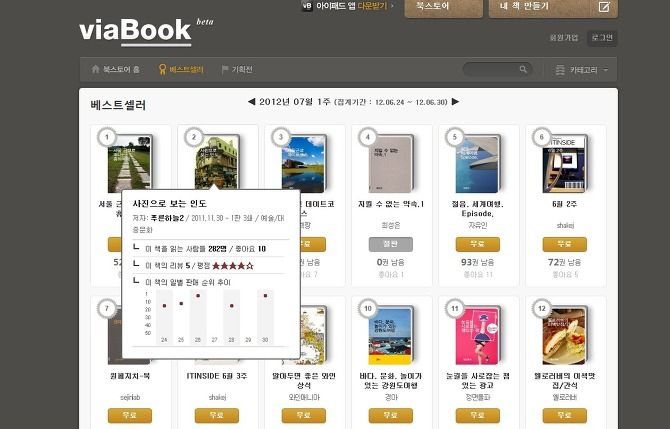
Task: Click the home icon in navigation bar
Action: 95,69
